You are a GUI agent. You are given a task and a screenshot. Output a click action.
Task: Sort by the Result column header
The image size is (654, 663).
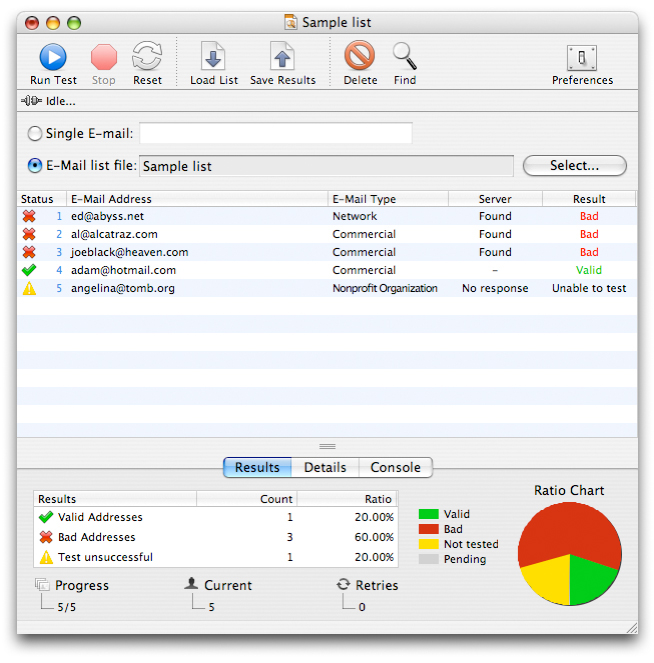pos(589,199)
